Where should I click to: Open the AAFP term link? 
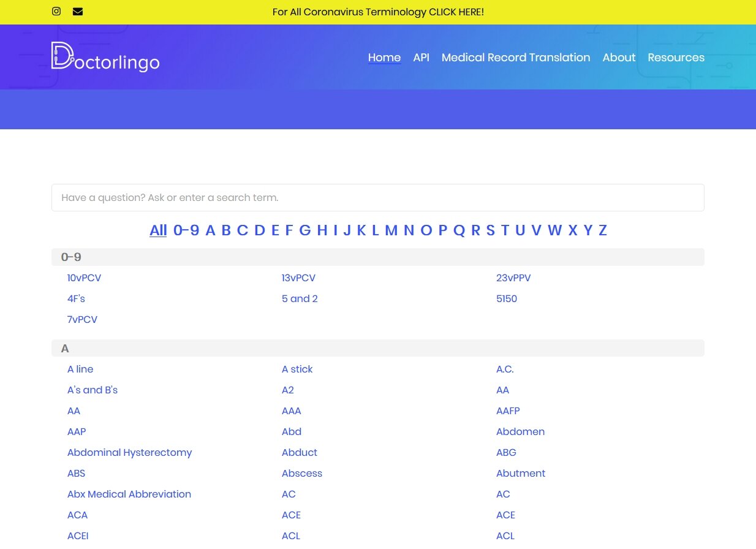pos(508,411)
